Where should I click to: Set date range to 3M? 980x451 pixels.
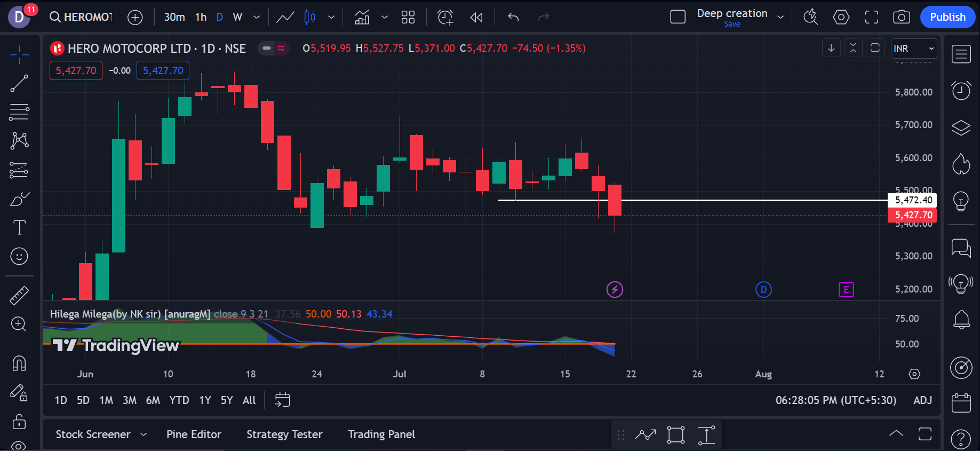click(130, 400)
